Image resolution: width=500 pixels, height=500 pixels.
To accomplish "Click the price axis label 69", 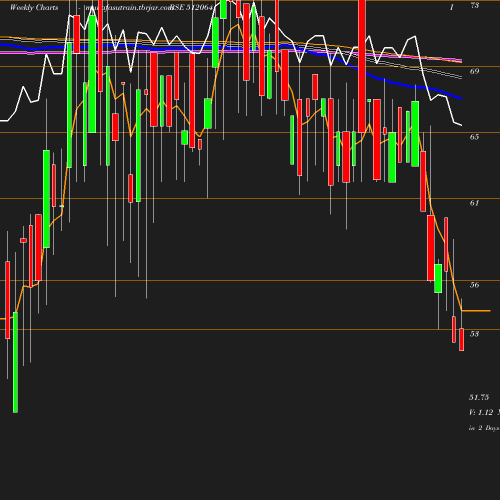I will 475,71.
